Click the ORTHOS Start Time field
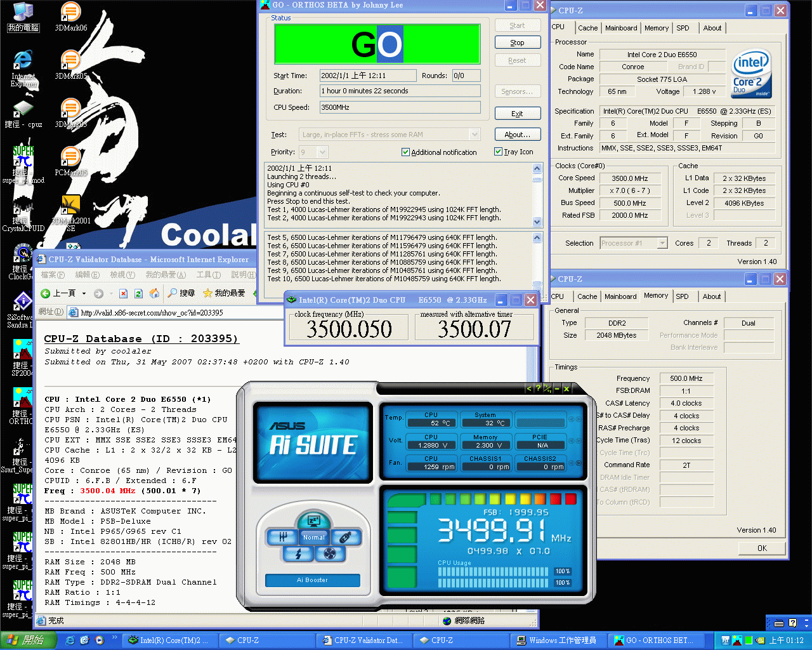 pyautogui.click(x=368, y=76)
